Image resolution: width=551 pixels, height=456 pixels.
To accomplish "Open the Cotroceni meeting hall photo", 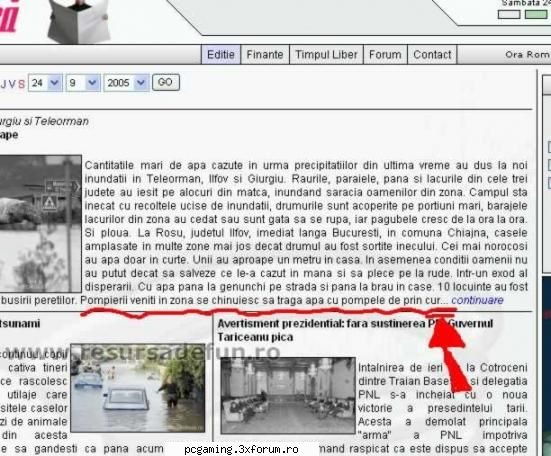I will coord(288,396).
